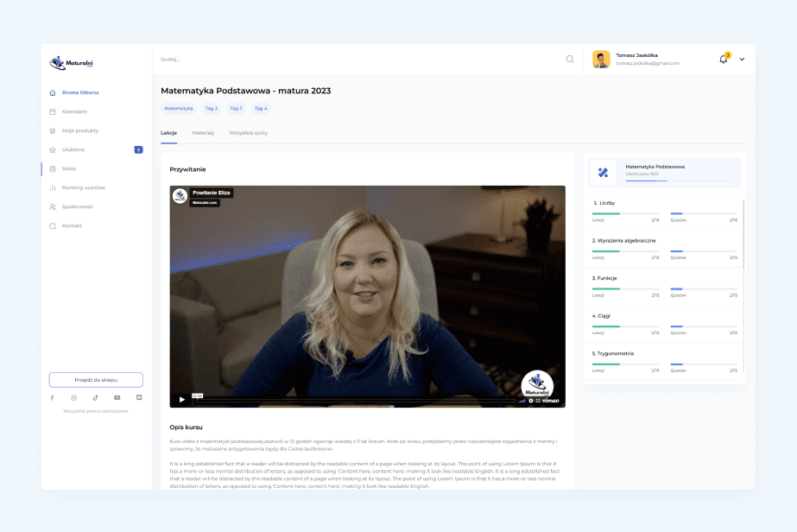Screen dimensions: 797x532
Task: Click the Matematyka Podstawowa course icon
Action: point(603,173)
